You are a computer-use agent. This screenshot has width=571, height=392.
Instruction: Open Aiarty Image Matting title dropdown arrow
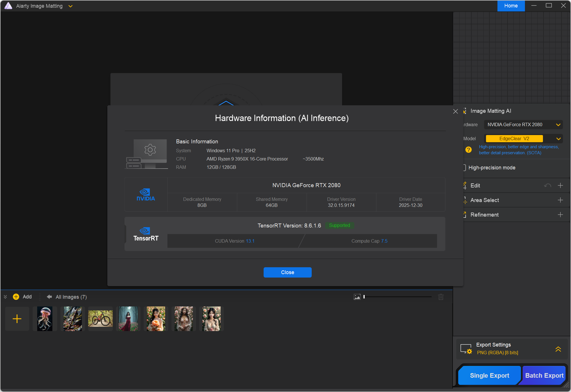tap(70, 6)
